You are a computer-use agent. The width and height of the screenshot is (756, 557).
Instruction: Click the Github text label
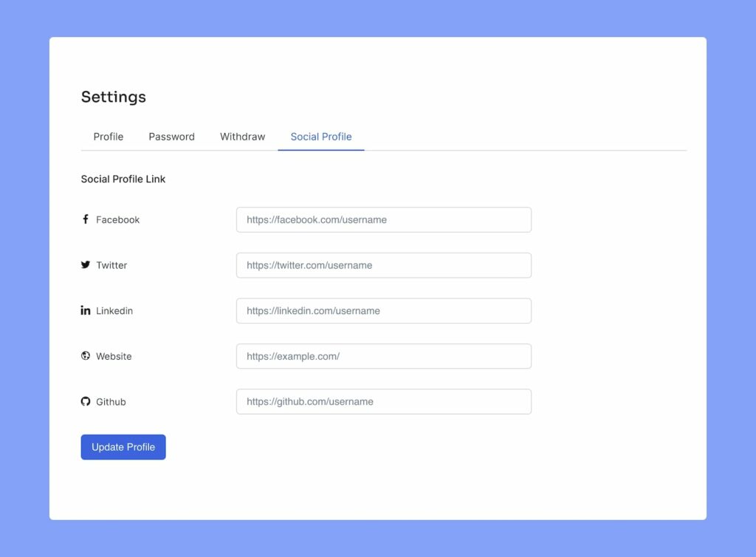tap(111, 401)
